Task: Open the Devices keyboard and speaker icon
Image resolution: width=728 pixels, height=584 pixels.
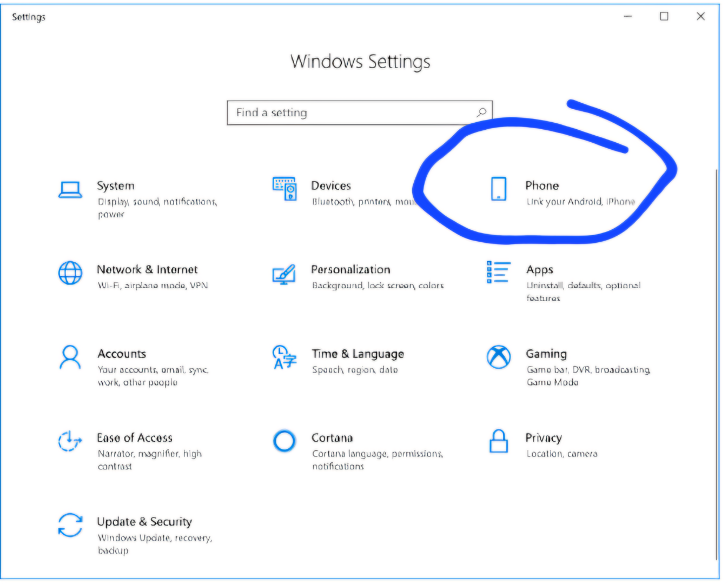Action: tap(284, 189)
